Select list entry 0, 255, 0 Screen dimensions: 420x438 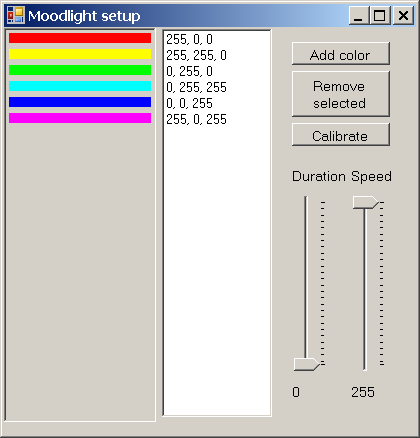click(x=217, y=71)
